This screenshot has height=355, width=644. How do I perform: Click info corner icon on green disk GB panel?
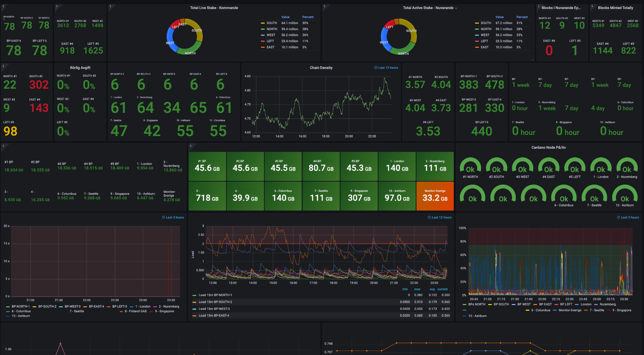pyautogui.click(x=191, y=146)
